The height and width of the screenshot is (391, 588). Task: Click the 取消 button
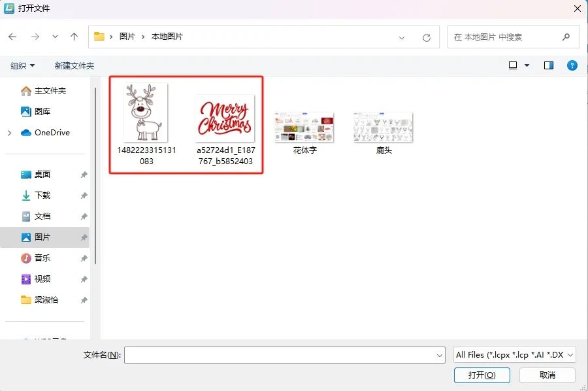click(x=547, y=375)
